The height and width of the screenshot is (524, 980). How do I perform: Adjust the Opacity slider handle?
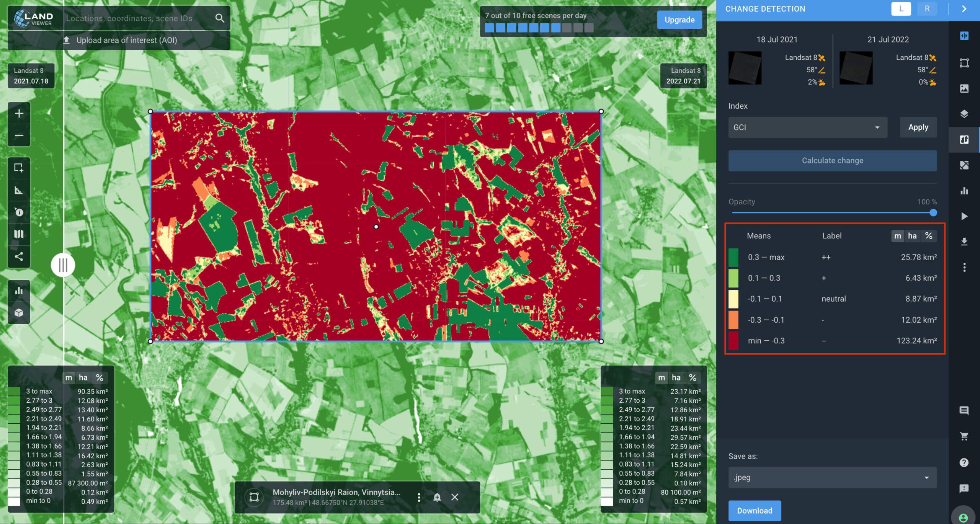pyautogui.click(x=933, y=213)
